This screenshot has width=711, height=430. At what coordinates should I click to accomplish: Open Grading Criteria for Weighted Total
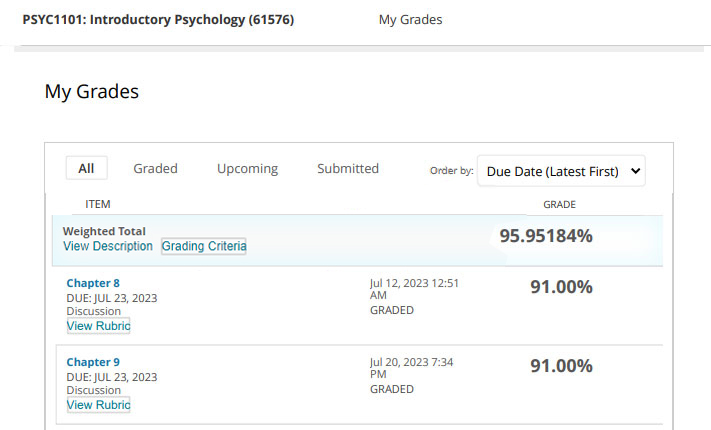pos(204,246)
